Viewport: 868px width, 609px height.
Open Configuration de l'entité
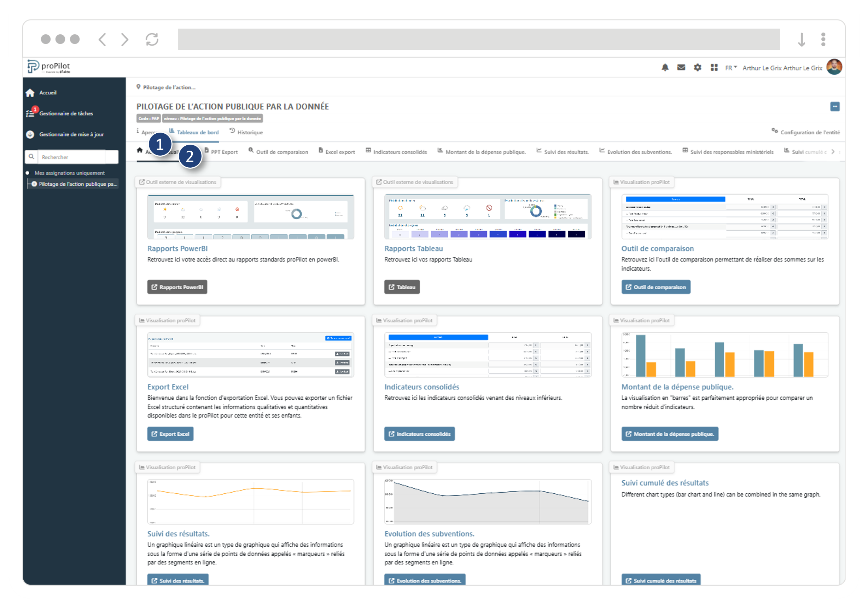coord(806,132)
